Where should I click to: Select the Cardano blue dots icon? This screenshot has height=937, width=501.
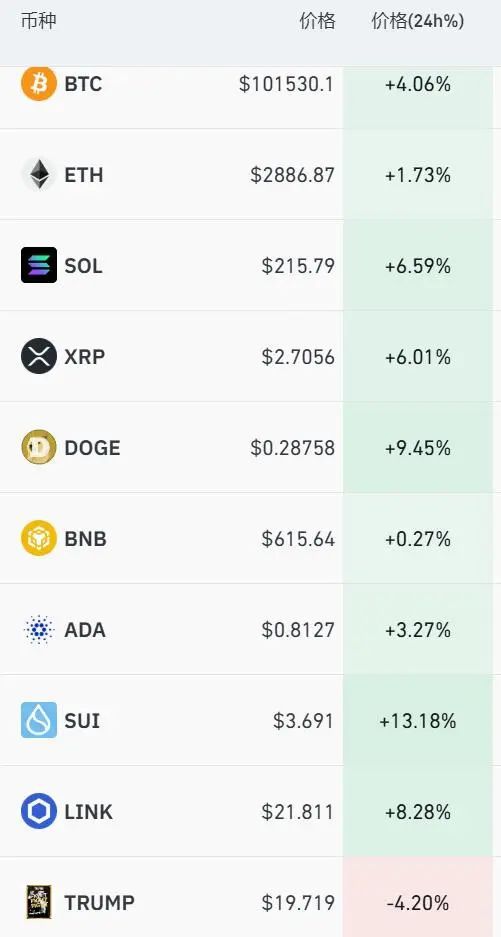(39, 629)
